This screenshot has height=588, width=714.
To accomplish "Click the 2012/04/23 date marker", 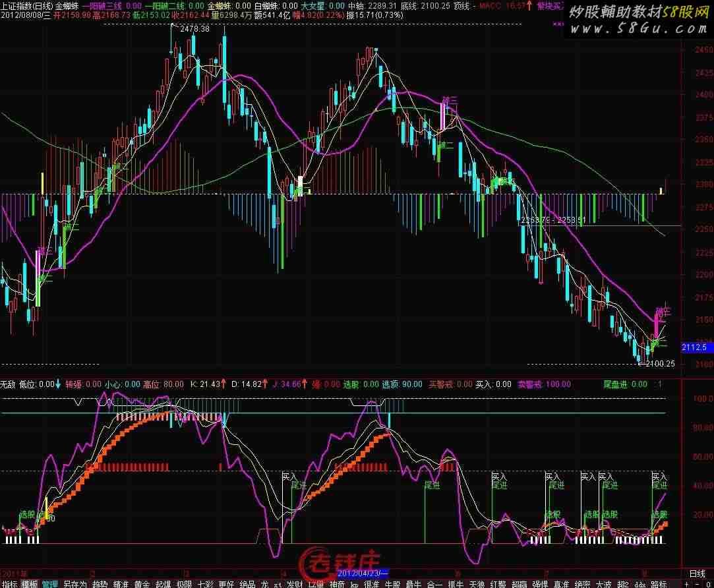I will pos(363,573).
